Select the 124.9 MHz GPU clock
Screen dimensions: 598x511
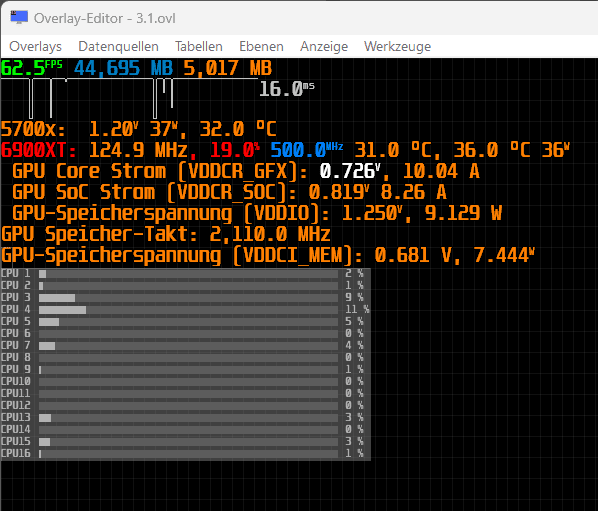pyautogui.click(x=138, y=150)
